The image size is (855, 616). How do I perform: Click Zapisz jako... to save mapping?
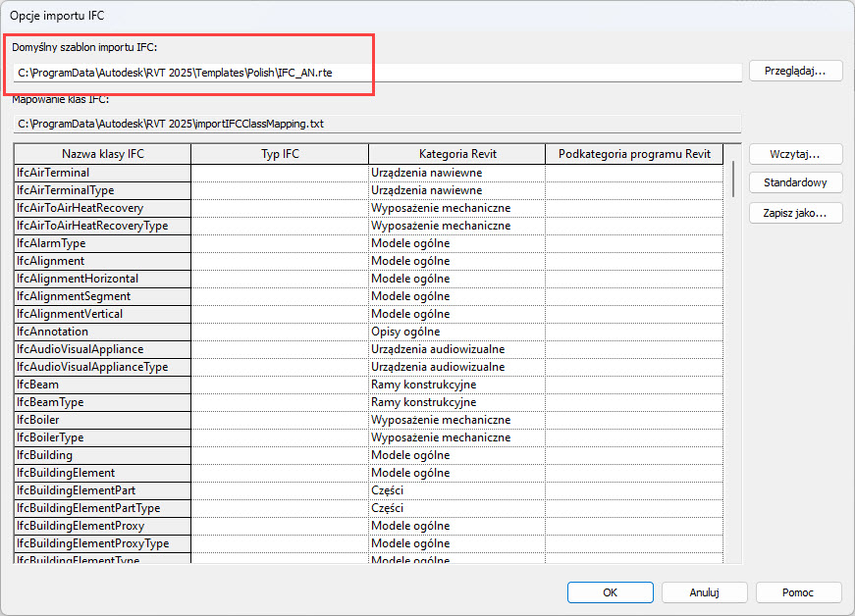[795, 213]
